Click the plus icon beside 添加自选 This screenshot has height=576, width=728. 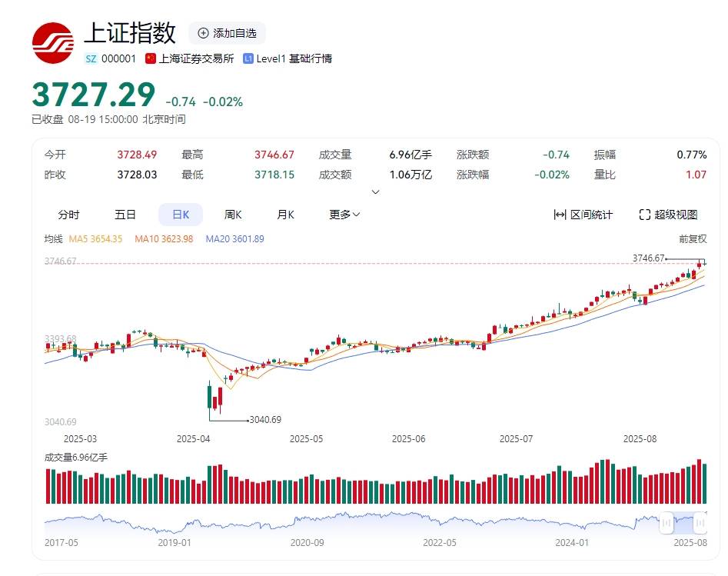click(203, 34)
